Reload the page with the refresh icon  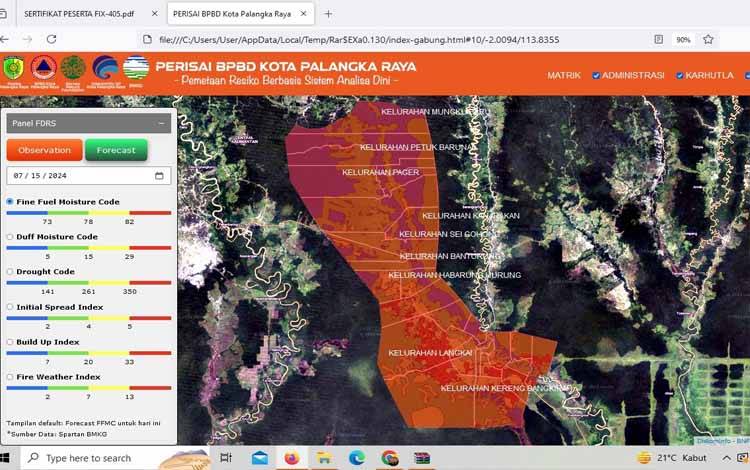tap(52, 39)
